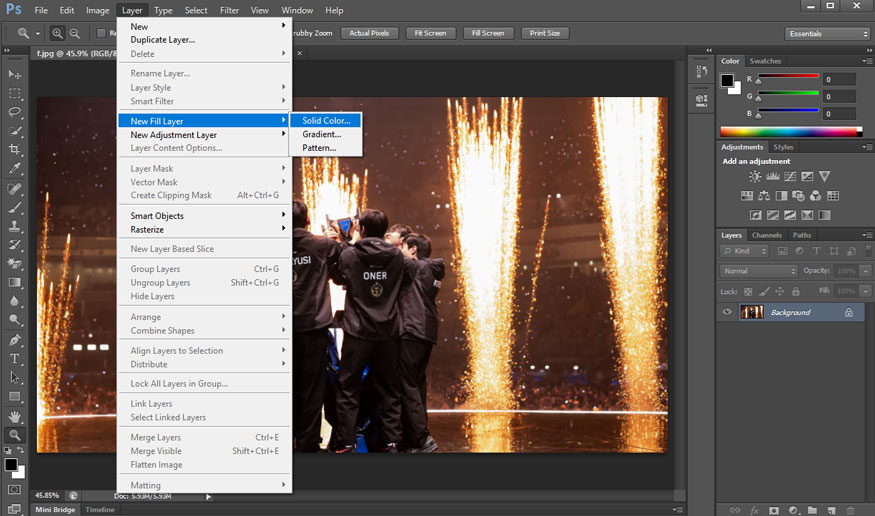875x516 pixels.
Task: Select the Eyedropper tool
Action: click(x=15, y=168)
